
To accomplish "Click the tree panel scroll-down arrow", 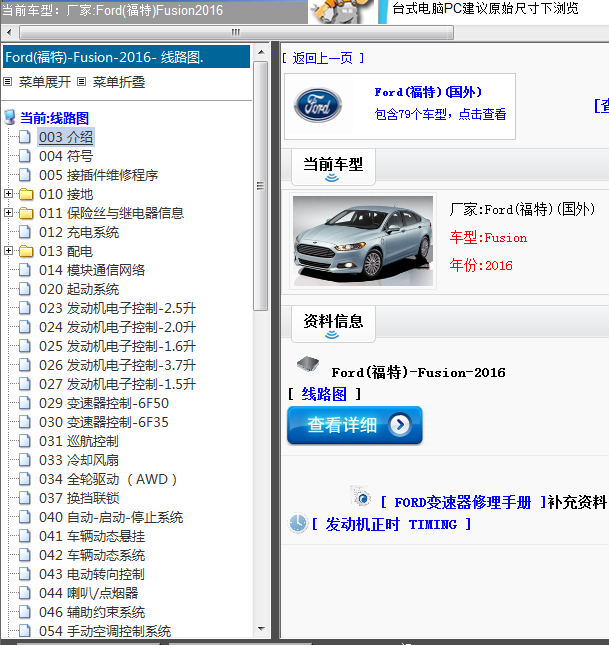I will (261, 629).
